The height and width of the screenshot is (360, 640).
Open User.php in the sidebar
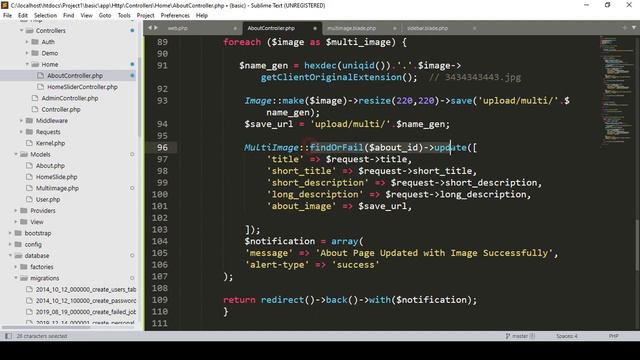click(48, 199)
